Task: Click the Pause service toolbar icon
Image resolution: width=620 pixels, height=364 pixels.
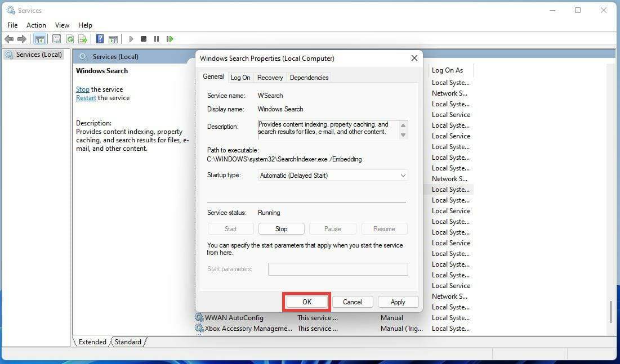Action: (x=156, y=39)
